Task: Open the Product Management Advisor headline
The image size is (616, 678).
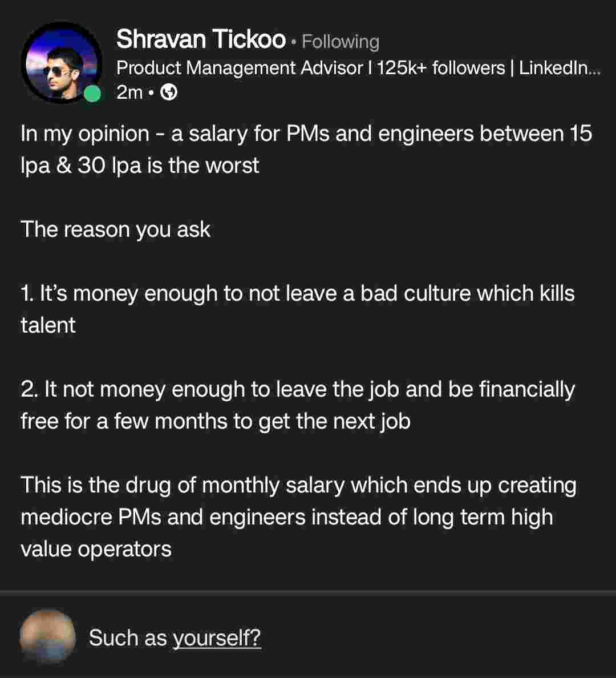Action: tap(240, 68)
